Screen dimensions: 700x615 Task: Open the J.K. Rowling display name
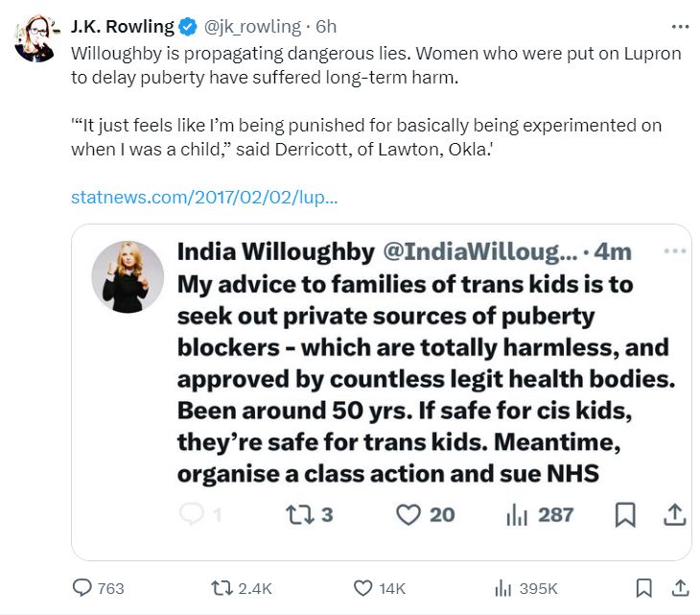123,27
